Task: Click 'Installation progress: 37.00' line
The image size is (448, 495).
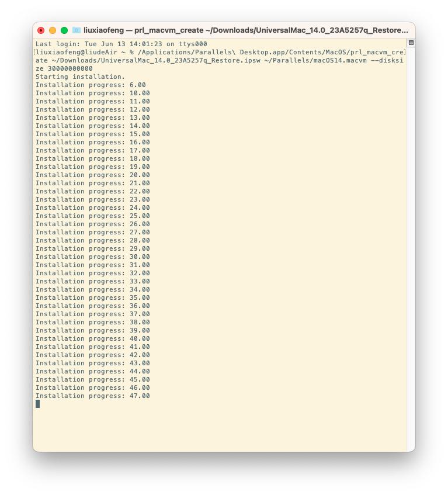Action: pyautogui.click(x=92, y=314)
